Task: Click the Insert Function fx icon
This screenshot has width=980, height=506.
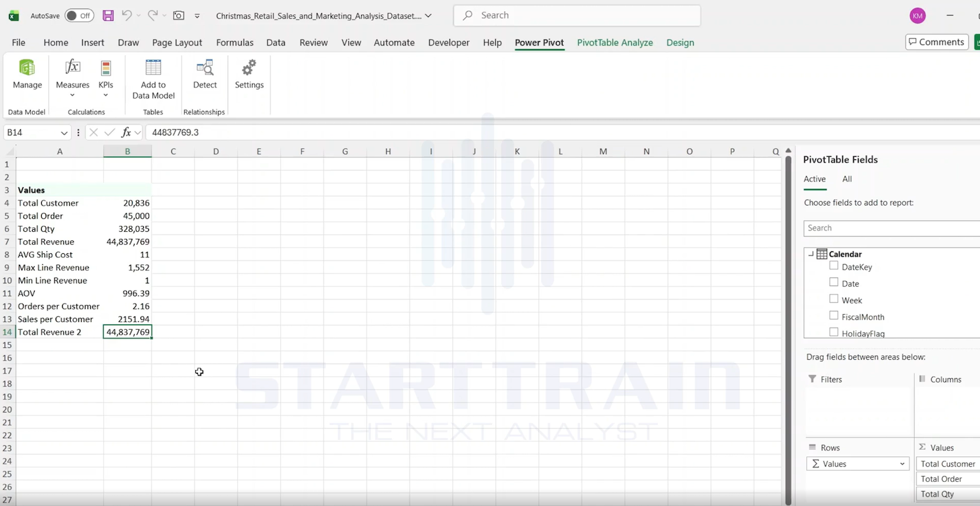Action: 126,133
